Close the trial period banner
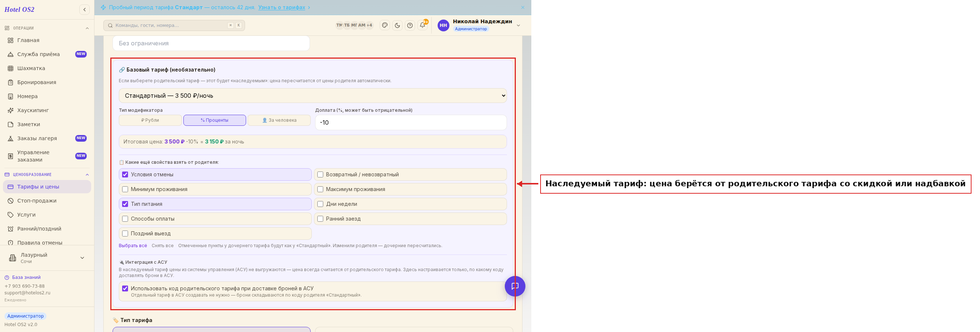980x332 pixels. (523, 7)
